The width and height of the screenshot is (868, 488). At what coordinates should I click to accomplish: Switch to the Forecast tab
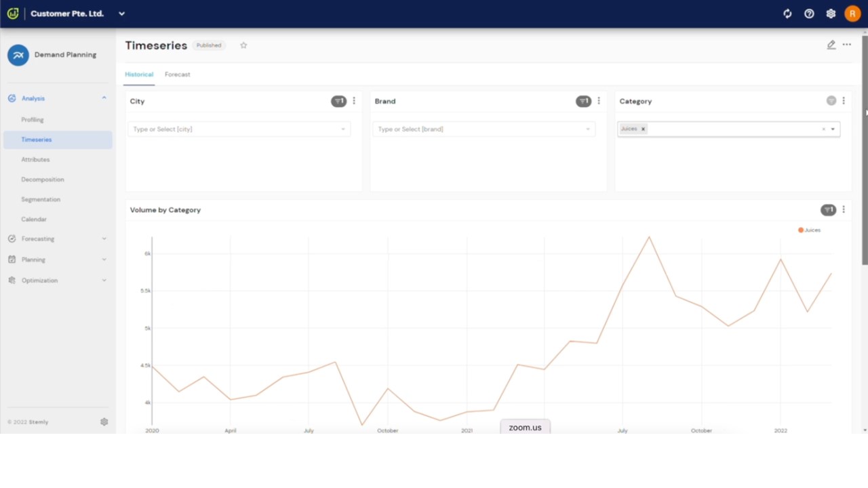pyautogui.click(x=177, y=75)
